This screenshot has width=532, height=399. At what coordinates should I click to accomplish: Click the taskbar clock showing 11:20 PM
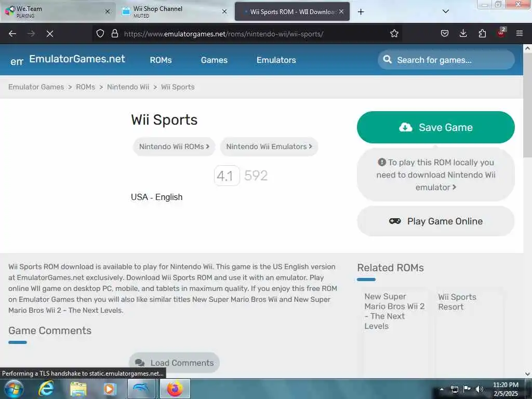click(x=506, y=389)
